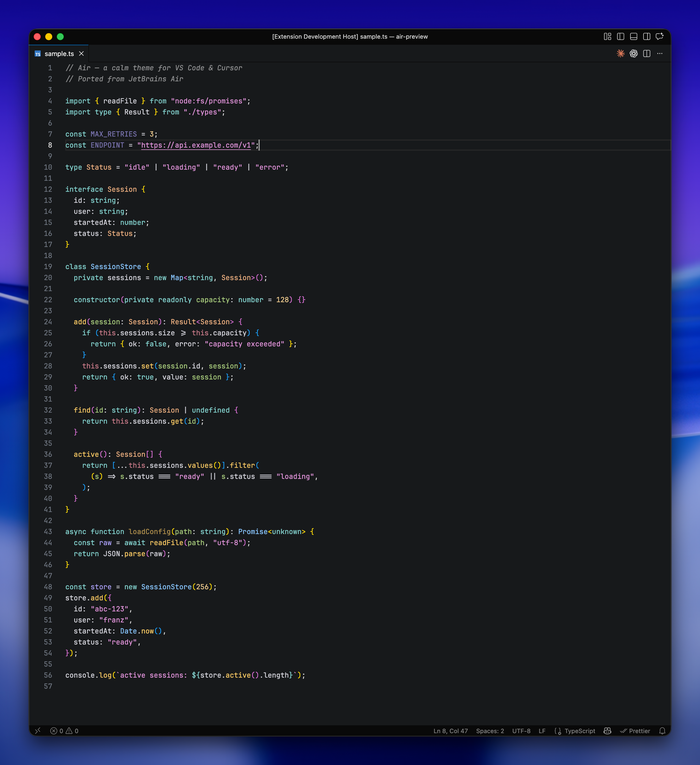Click the "abc-123" string value
The height and width of the screenshot is (765, 700).
click(109, 609)
